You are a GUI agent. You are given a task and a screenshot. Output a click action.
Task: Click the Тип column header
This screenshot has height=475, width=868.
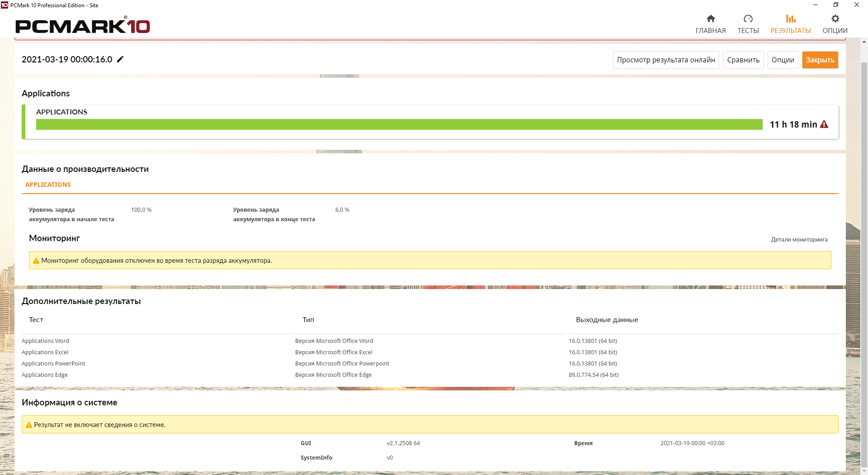(x=308, y=319)
